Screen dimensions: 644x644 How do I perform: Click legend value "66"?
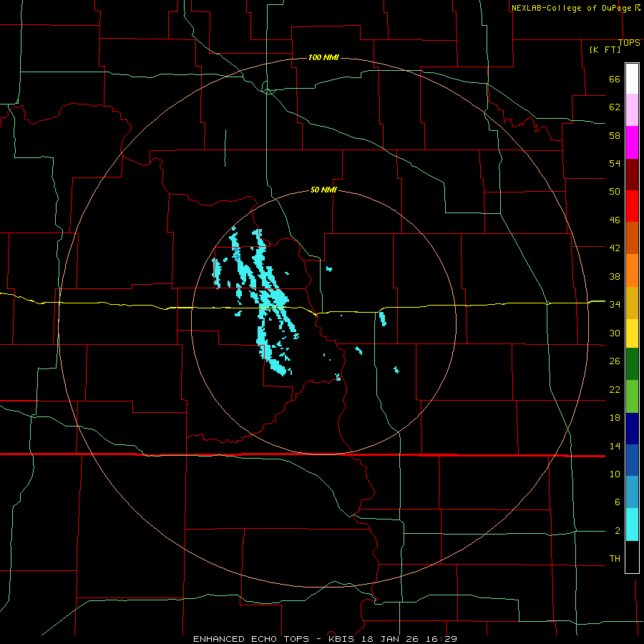pos(615,79)
